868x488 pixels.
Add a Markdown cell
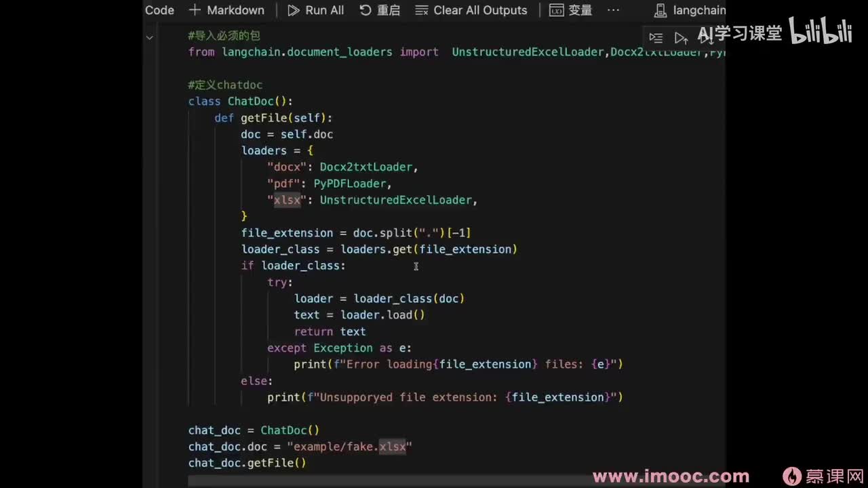coord(227,10)
